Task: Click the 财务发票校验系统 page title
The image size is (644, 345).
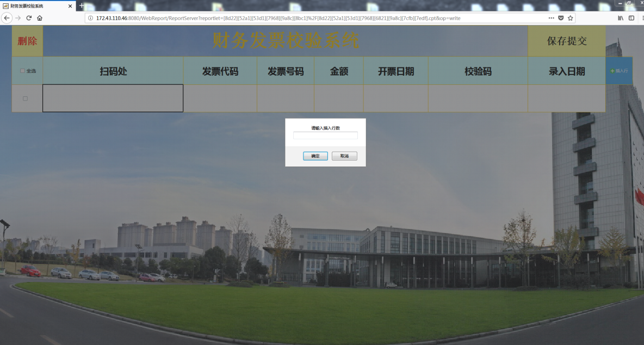Action: point(286,40)
